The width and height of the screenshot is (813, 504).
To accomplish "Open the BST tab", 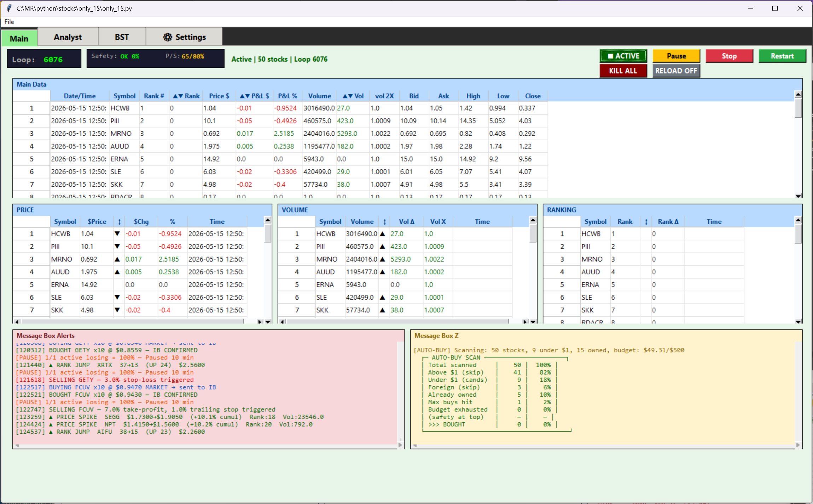I will click(x=122, y=37).
